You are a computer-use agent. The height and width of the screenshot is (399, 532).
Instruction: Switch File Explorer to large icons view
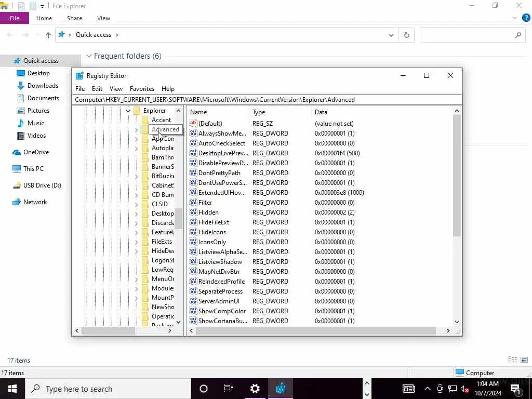coord(524,360)
